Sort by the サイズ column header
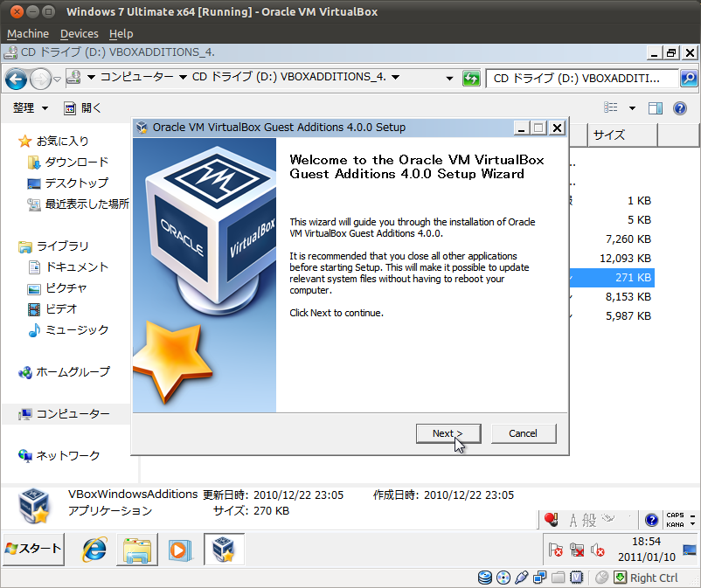Image resolution: width=701 pixels, height=588 pixels. [622, 135]
